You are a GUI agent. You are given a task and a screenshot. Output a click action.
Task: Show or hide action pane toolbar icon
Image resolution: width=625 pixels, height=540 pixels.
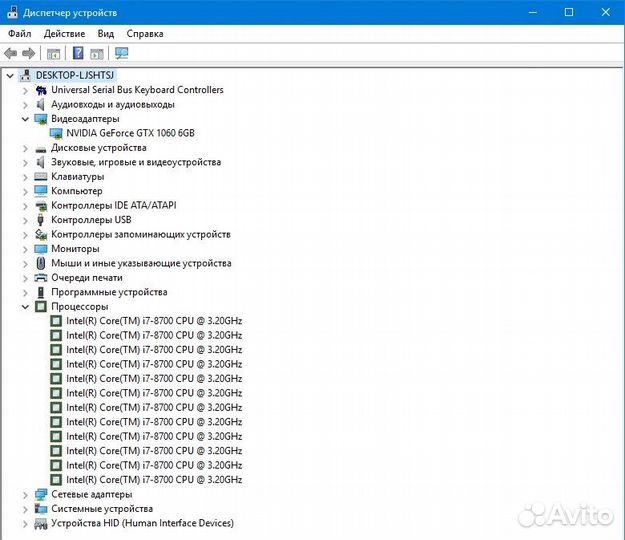[x=97, y=53]
